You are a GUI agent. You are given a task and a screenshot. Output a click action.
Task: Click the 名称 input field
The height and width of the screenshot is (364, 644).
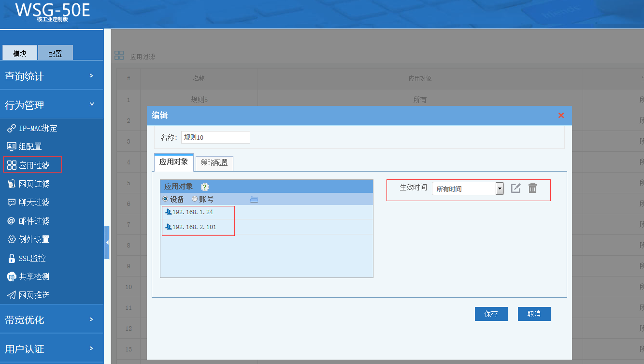pyautogui.click(x=215, y=137)
